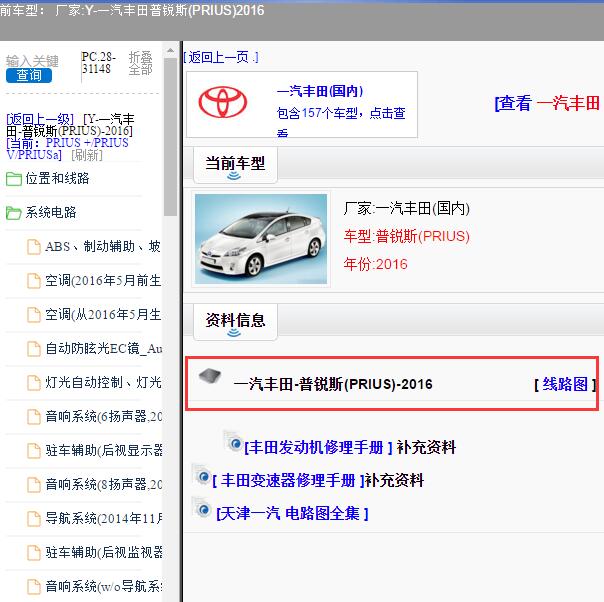Click the 系统电路 open folder icon
Image resolution: width=604 pixels, height=602 pixels.
point(13,213)
